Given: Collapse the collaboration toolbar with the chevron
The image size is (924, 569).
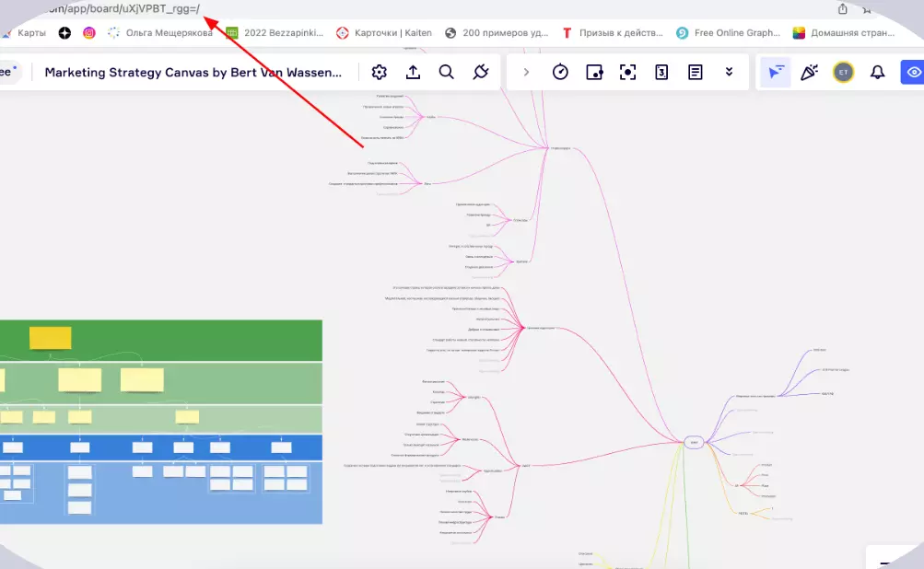Looking at the screenshot, I should coord(526,73).
